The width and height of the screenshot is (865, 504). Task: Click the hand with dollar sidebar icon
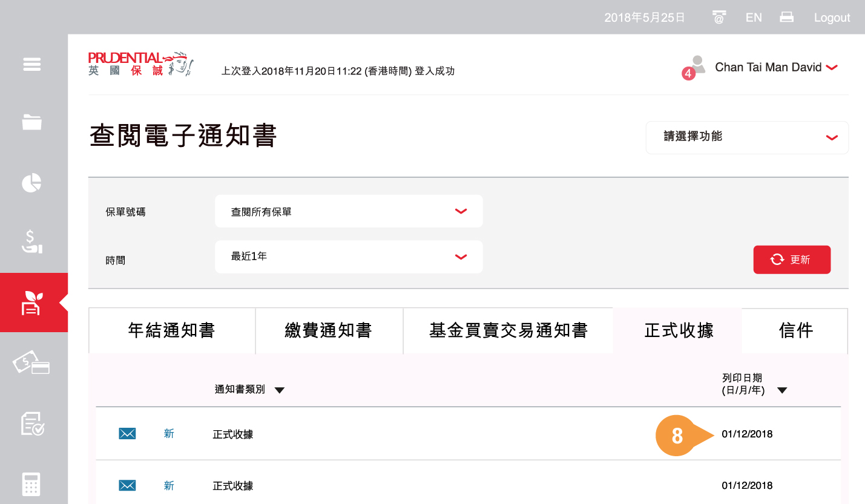coord(32,241)
